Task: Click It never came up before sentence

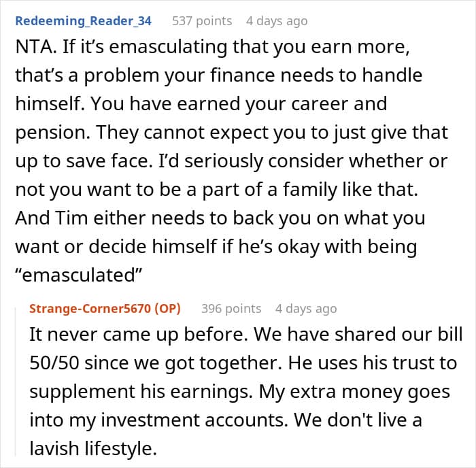Action: [x=139, y=335]
